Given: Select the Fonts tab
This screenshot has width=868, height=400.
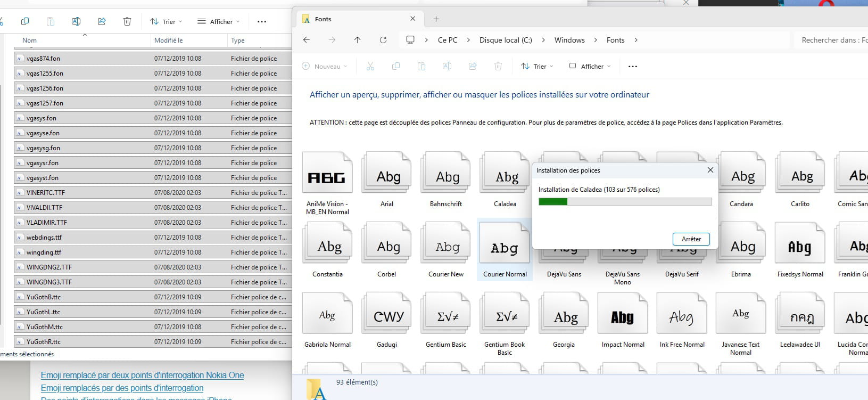Looking at the screenshot, I should click(x=351, y=19).
